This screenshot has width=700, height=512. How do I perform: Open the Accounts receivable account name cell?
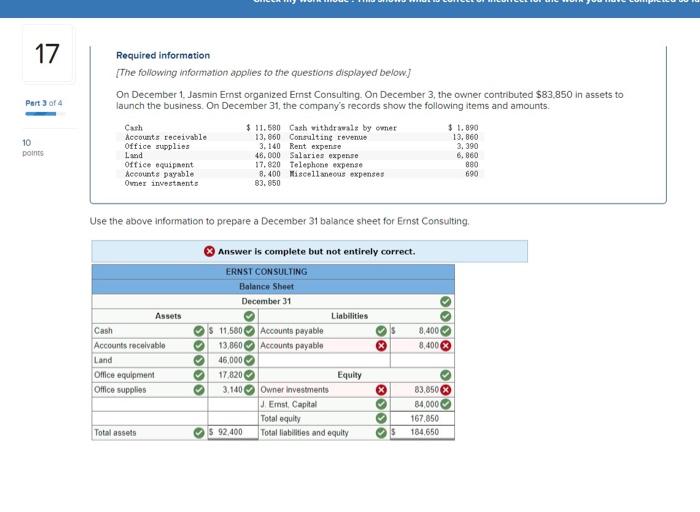pos(150,345)
